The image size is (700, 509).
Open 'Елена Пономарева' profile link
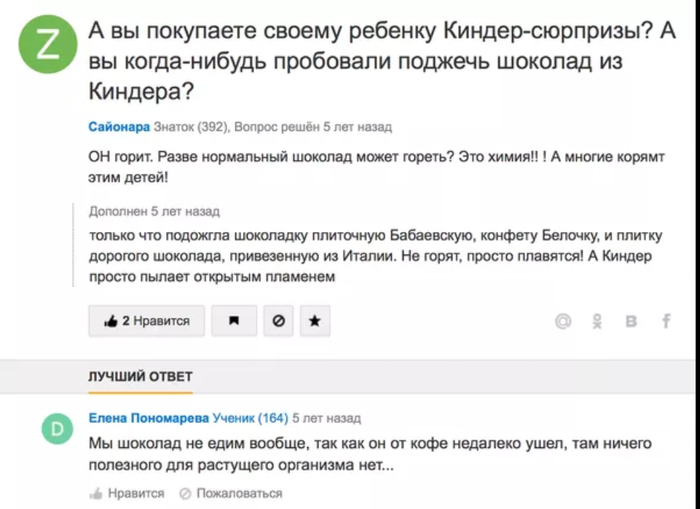(x=149, y=416)
